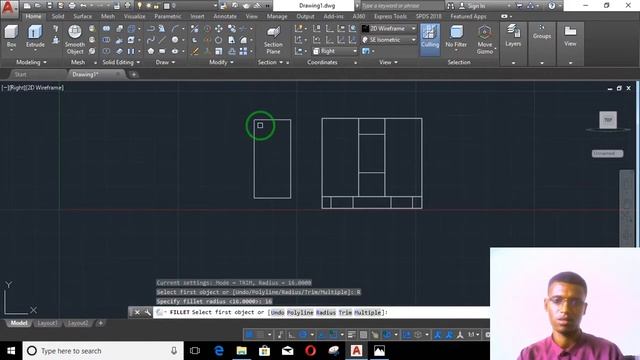
Task: Click the TOP face of the ViewCube
Action: pyautogui.click(x=608, y=120)
